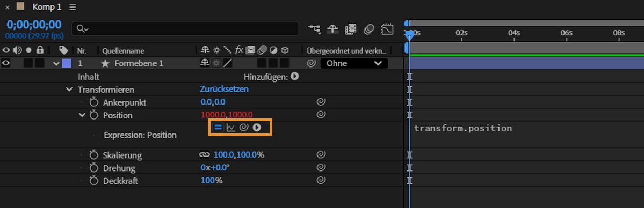Click the gray work area bar

click(x=526, y=48)
